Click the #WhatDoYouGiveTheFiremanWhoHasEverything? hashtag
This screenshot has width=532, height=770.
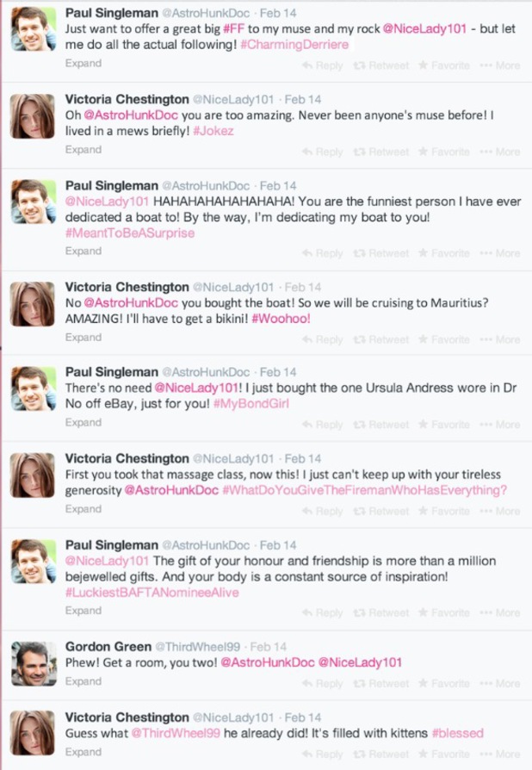click(x=365, y=490)
